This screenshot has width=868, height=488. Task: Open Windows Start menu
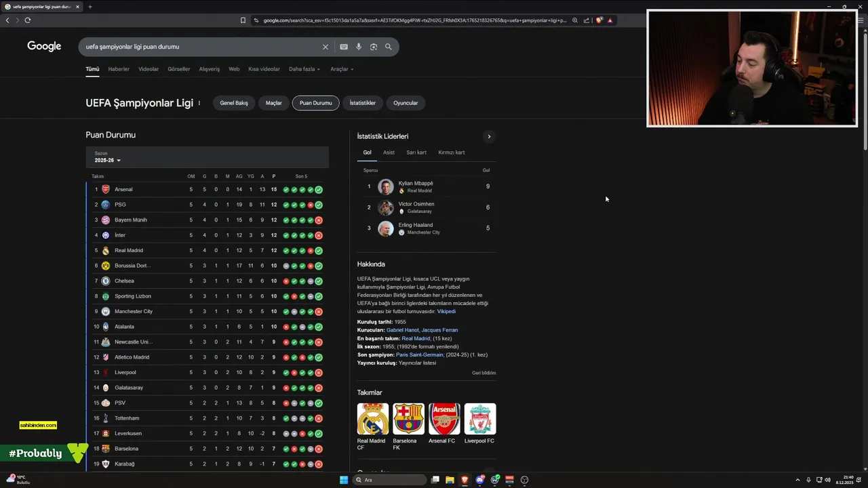344,480
